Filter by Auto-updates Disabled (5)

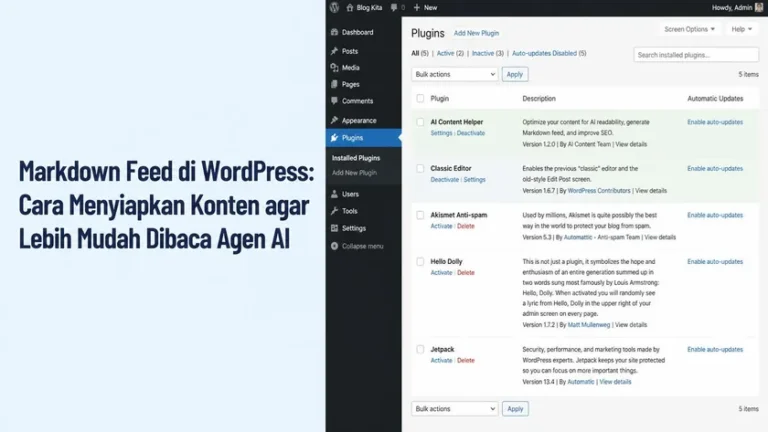[x=549, y=53]
